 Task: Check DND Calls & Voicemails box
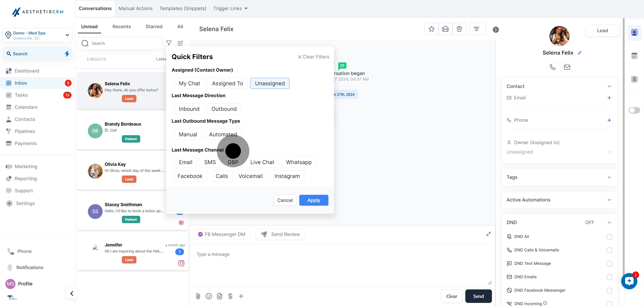click(609, 250)
